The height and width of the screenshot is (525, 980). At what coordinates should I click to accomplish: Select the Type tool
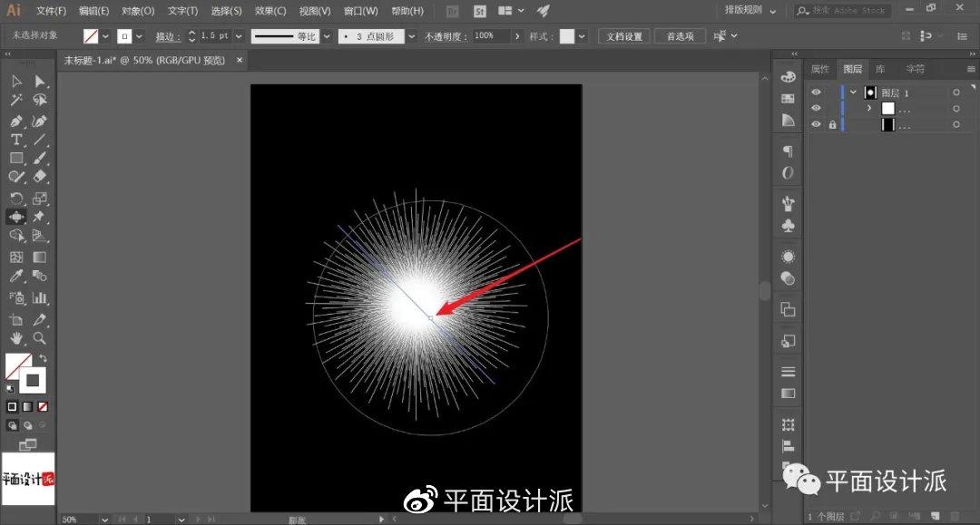(x=16, y=140)
